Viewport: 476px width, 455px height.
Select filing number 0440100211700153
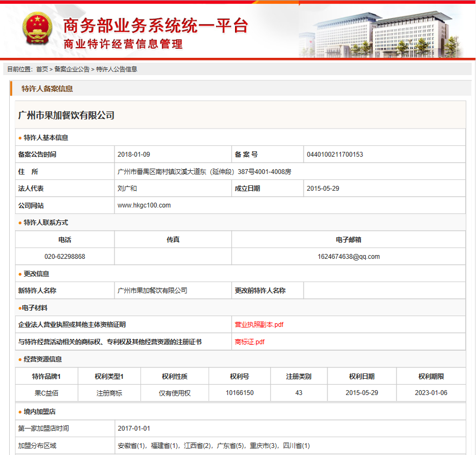pos(335,154)
